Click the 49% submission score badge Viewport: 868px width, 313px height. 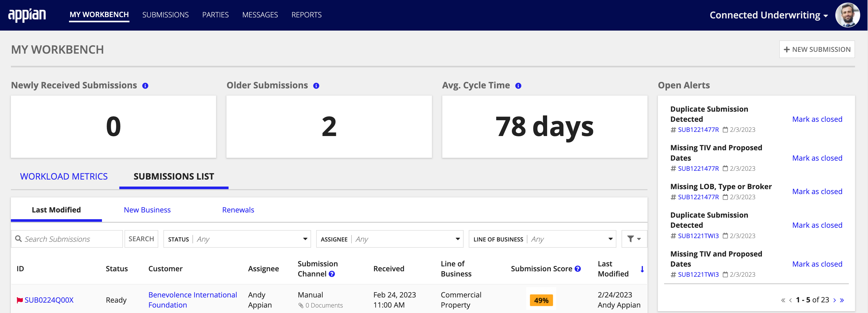[541, 300]
